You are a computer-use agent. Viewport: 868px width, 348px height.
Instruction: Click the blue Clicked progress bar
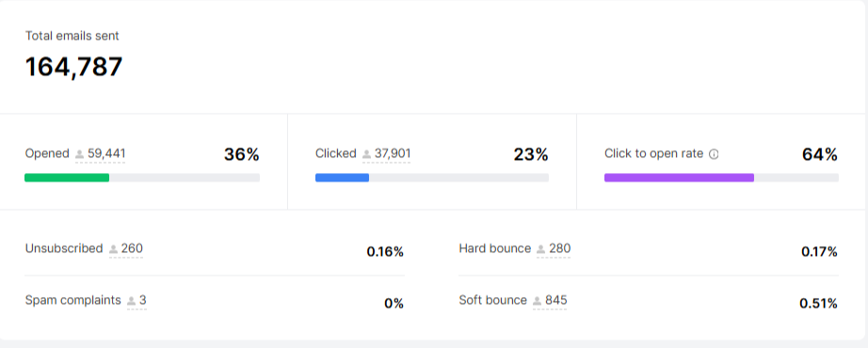coord(342,178)
